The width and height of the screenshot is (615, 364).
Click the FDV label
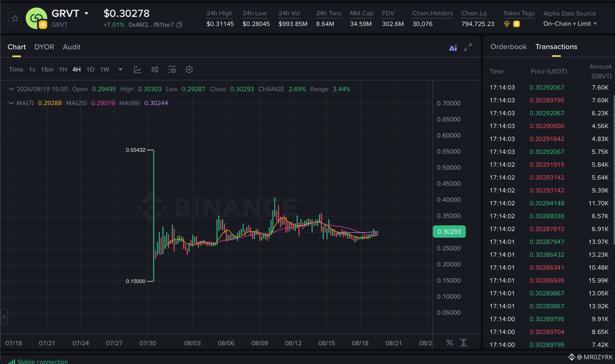tap(388, 13)
